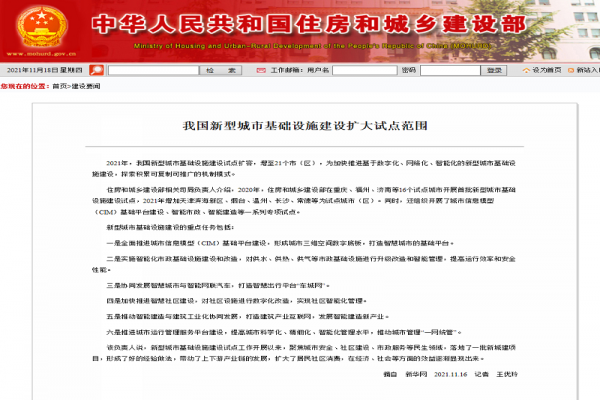This screenshot has width=600, height=400.
Task: Focus the site search text box
Action: click(x=153, y=70)
